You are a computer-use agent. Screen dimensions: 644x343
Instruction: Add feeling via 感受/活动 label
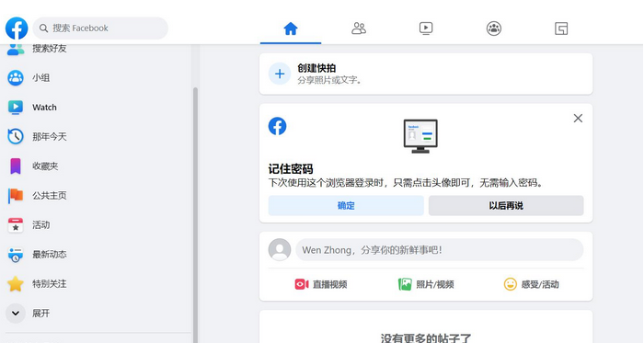point(540,284)
